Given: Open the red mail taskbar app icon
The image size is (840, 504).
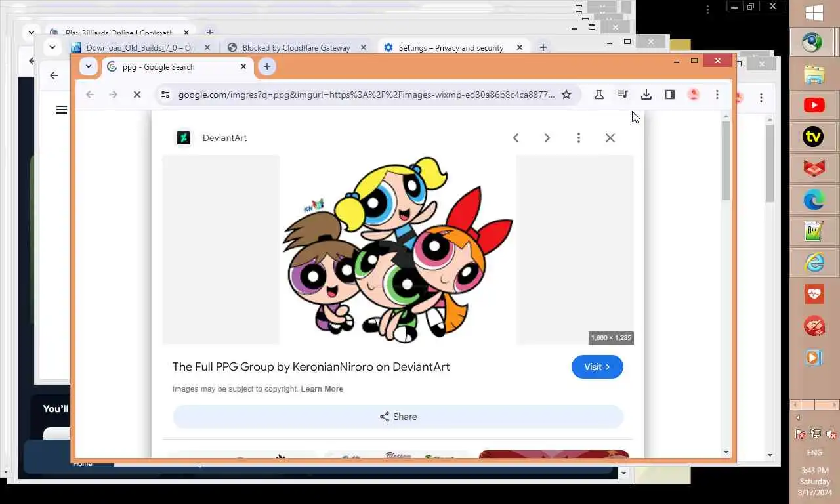Looking at the screenshot, I should click(814, 168).
